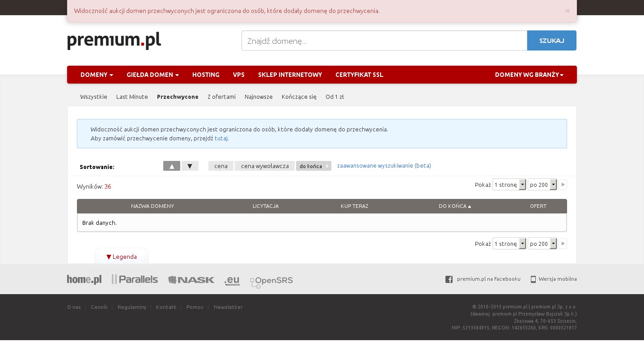Go to next page arrow below table
The width and height of the screenshot is (644, 350).
[x=563, y=244]
